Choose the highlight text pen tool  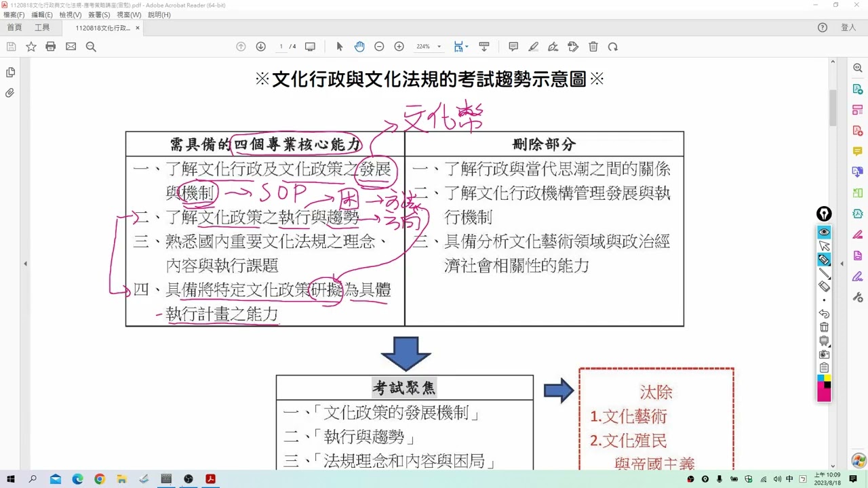pyautogui.click(x=534, y=47)
